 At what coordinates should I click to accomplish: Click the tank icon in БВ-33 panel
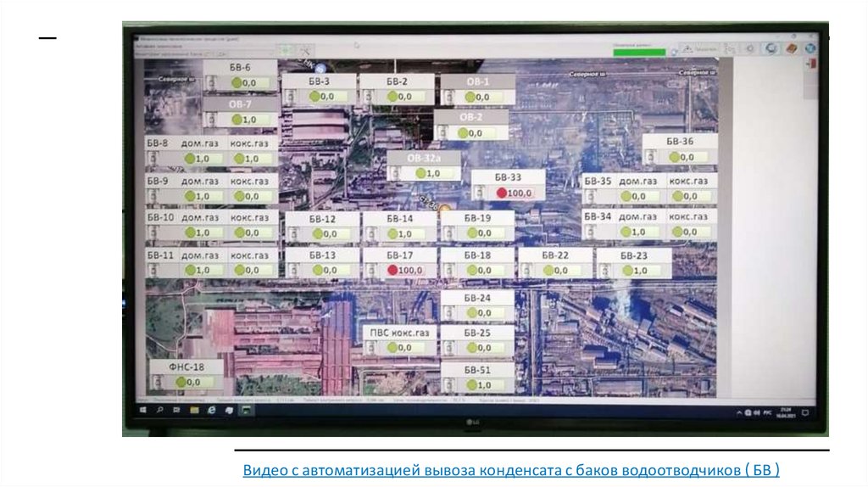tap(480, 193)
